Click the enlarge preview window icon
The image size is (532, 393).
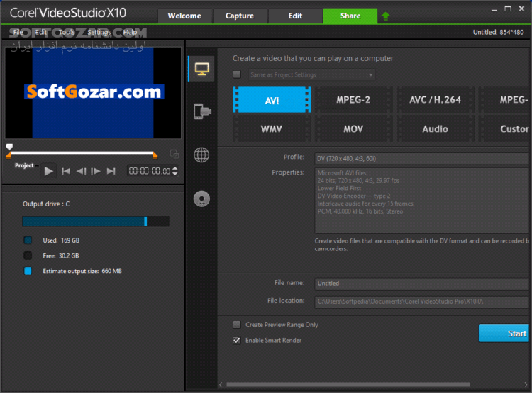(x=174, y=154)
